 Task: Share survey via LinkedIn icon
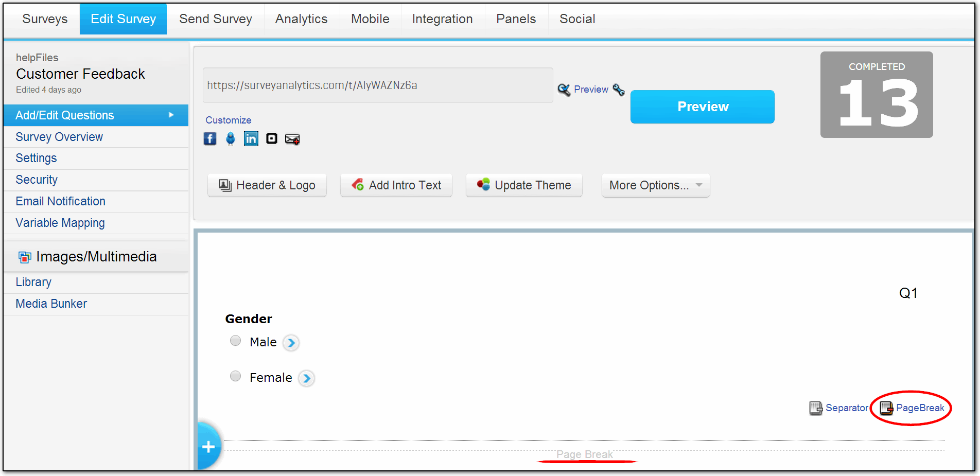[251, 138]
